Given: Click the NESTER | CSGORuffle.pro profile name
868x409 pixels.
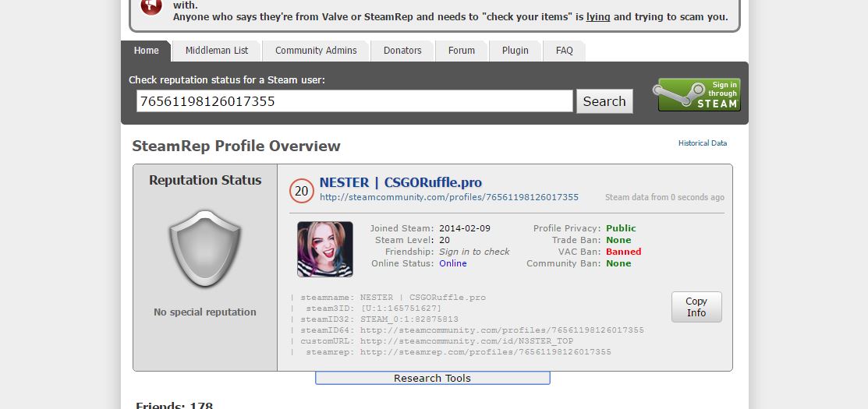Looking at the screenshot, I should click(400, 182).
